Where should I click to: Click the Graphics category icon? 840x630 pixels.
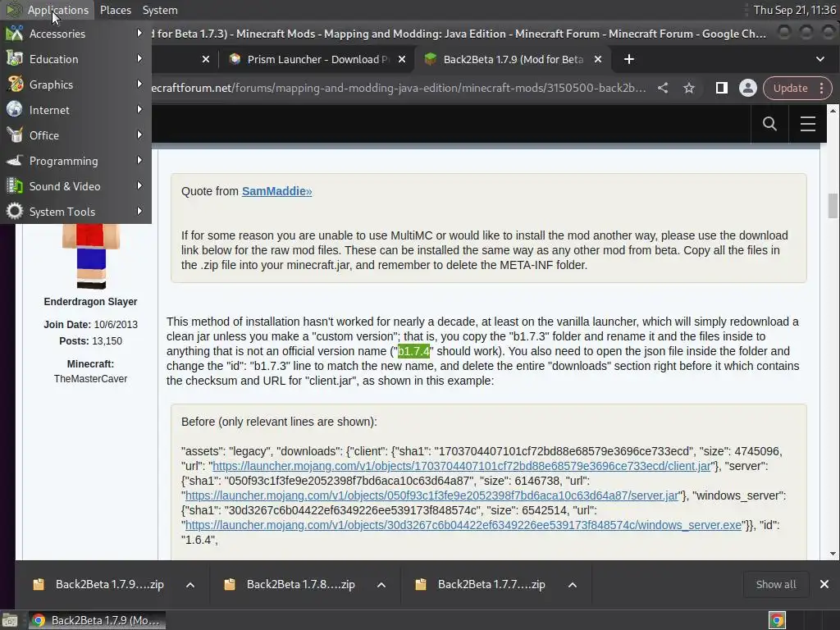(x=15, y=84)
